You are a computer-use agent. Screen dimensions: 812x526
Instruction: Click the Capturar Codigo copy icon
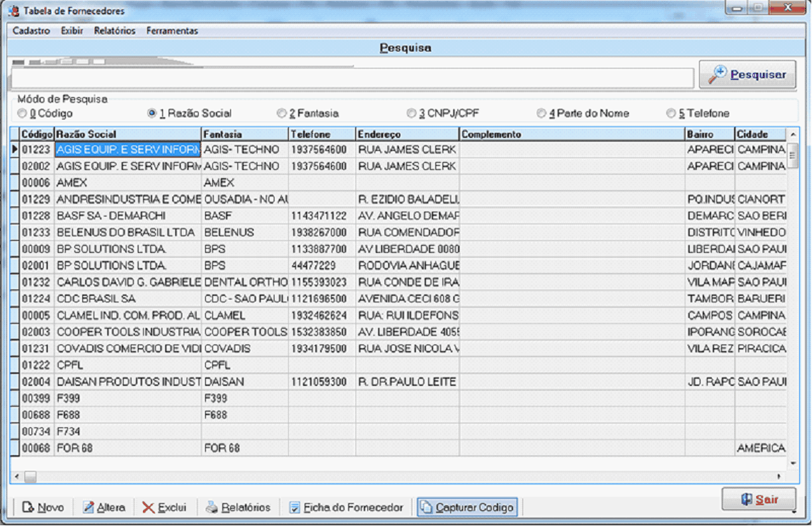click(426, 507)
